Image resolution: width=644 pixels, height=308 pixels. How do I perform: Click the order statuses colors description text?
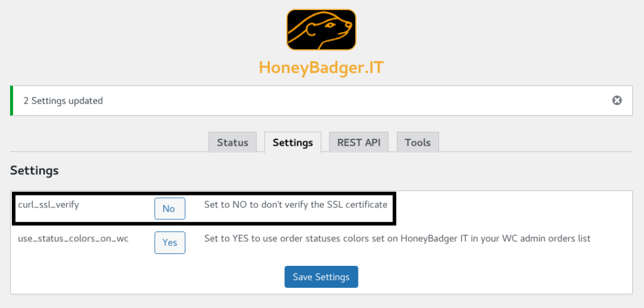coord(397,238)
